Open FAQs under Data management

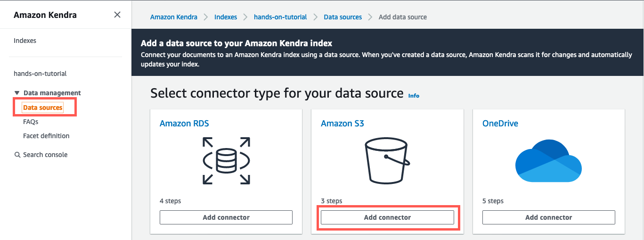tap(31, 122)
